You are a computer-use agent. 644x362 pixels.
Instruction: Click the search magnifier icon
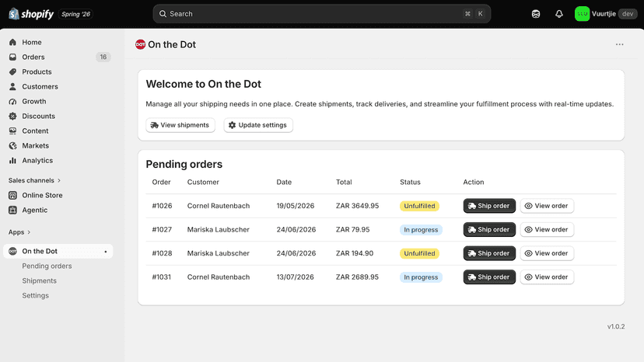point(163,14)
